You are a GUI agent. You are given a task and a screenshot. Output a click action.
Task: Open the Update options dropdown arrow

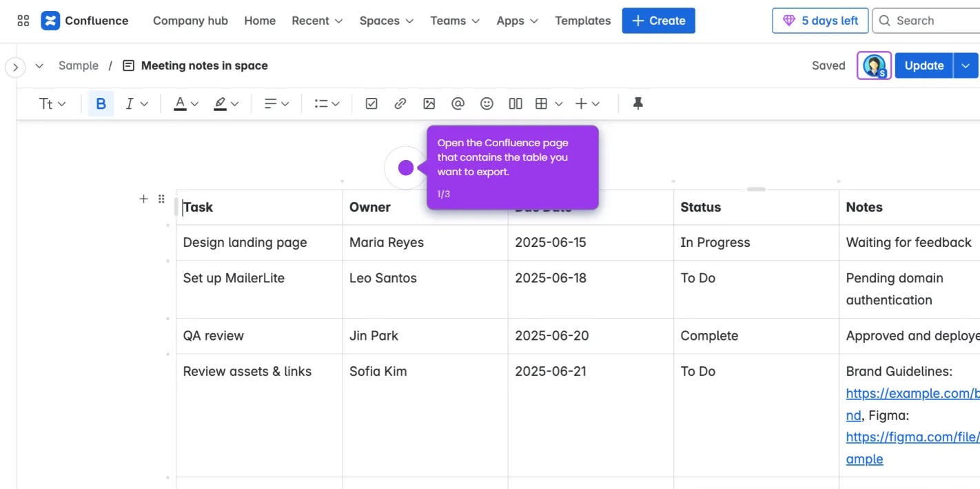click(966, 66)
